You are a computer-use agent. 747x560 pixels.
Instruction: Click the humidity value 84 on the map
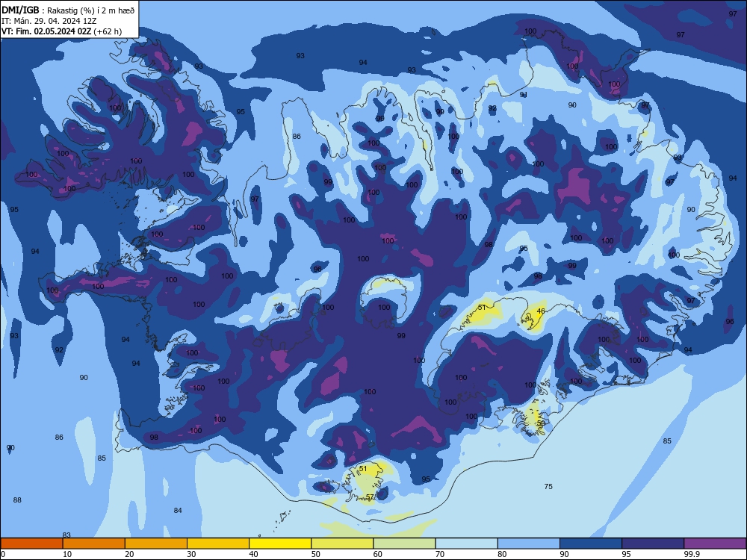coord(178,511)
